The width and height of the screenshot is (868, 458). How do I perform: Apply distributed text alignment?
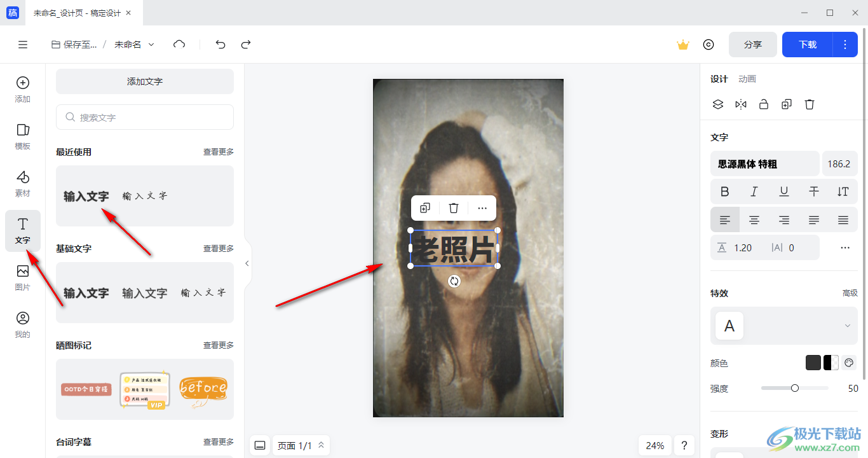click(x=843, y=220)
